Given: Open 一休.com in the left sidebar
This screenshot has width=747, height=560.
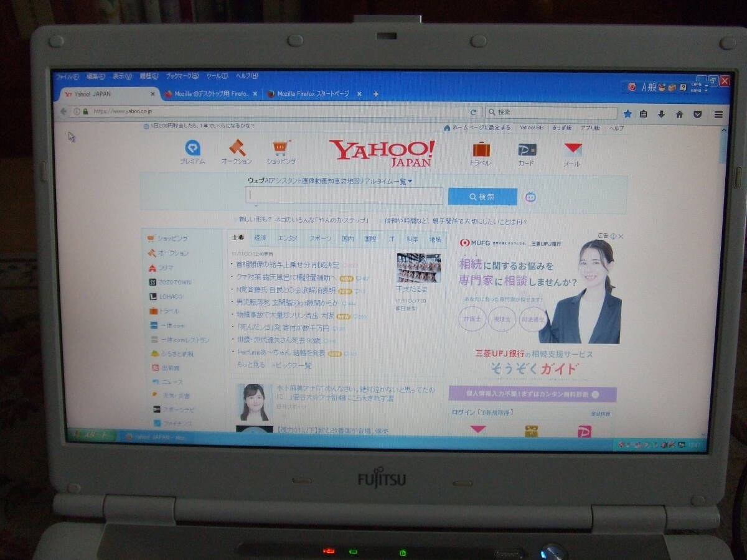Looking at the screenshot, I should (167, 325).
